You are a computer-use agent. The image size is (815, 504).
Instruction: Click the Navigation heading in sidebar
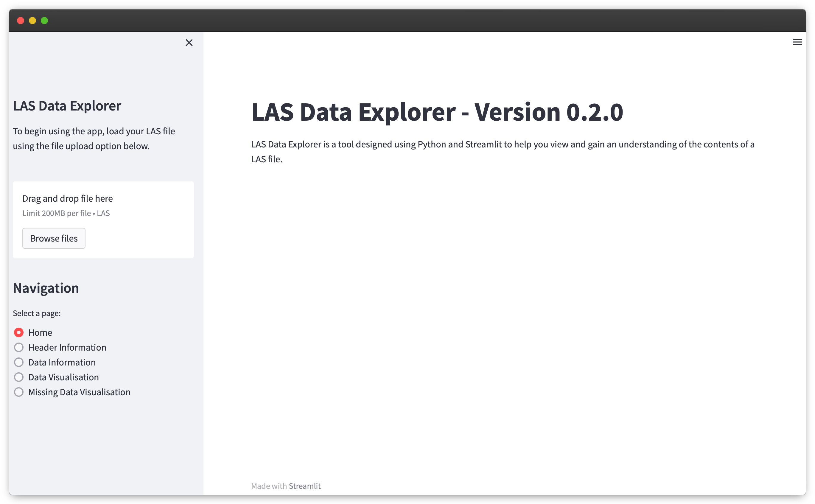pyautogui.click(x=46, y=288)
